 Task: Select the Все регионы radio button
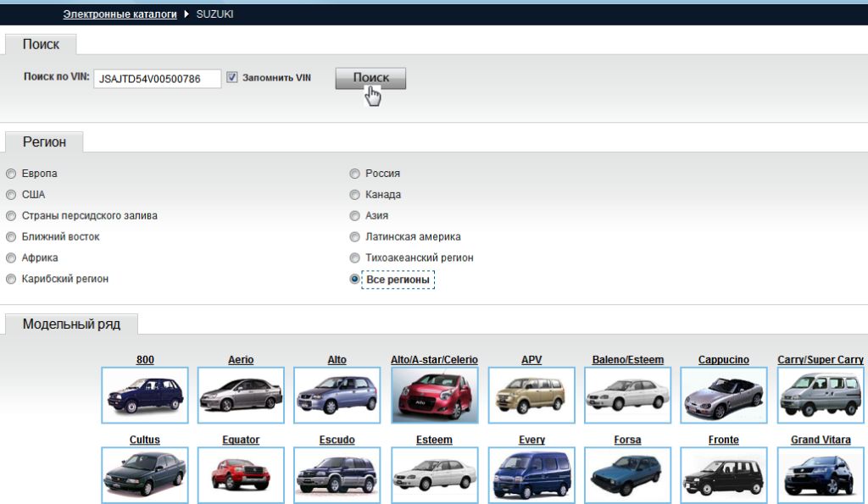[x=355, y=279]
